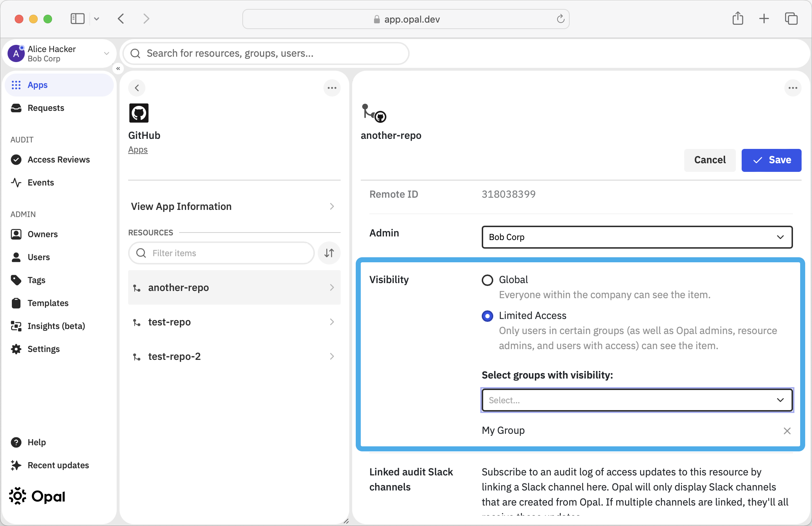Open Safari sidebar dropdown arrow

pyautogui.click(x=97, y=19)
